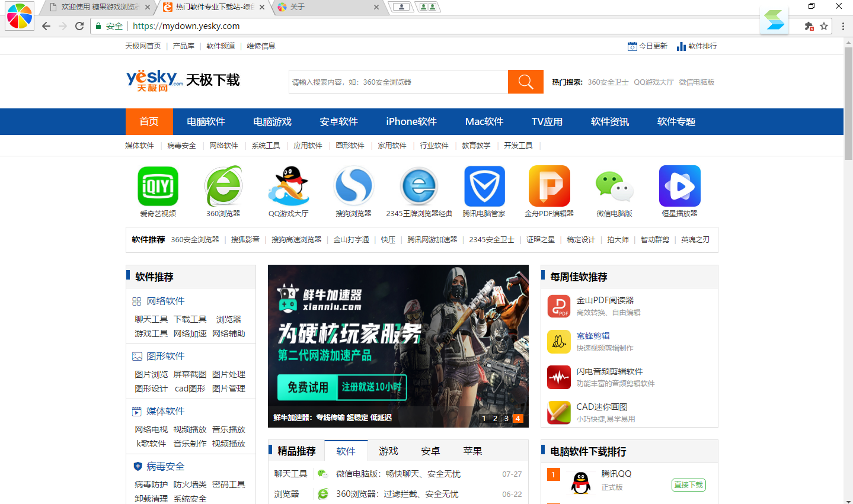Open the iPhone软件 navigation item
The image size is (853, 504).
click(411, 121)
